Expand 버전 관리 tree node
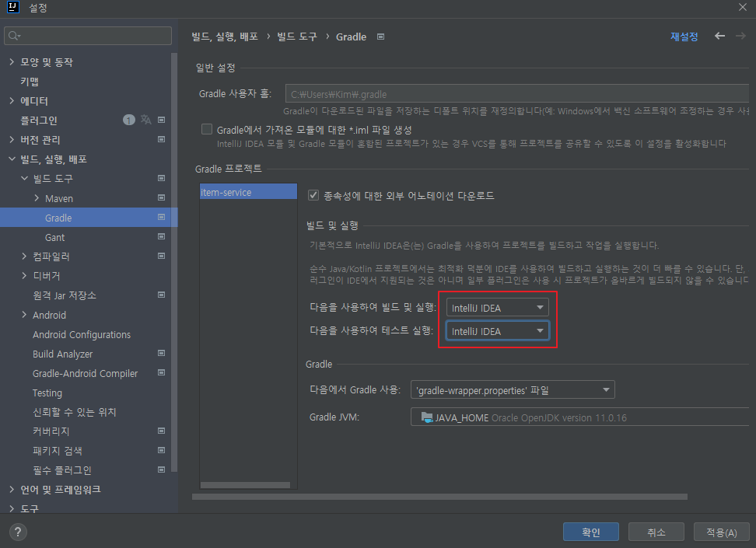 tap(12, 139)
